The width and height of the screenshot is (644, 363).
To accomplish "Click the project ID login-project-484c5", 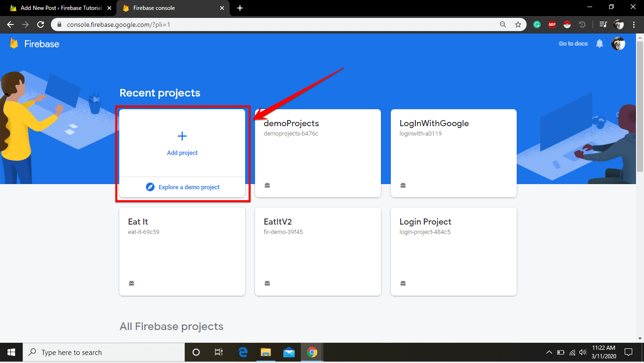I will [x=425, y=232].
